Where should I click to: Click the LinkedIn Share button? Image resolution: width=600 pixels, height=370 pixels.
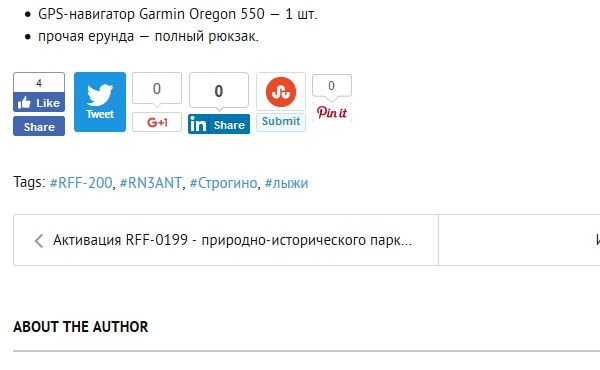(x=219, y=124)
